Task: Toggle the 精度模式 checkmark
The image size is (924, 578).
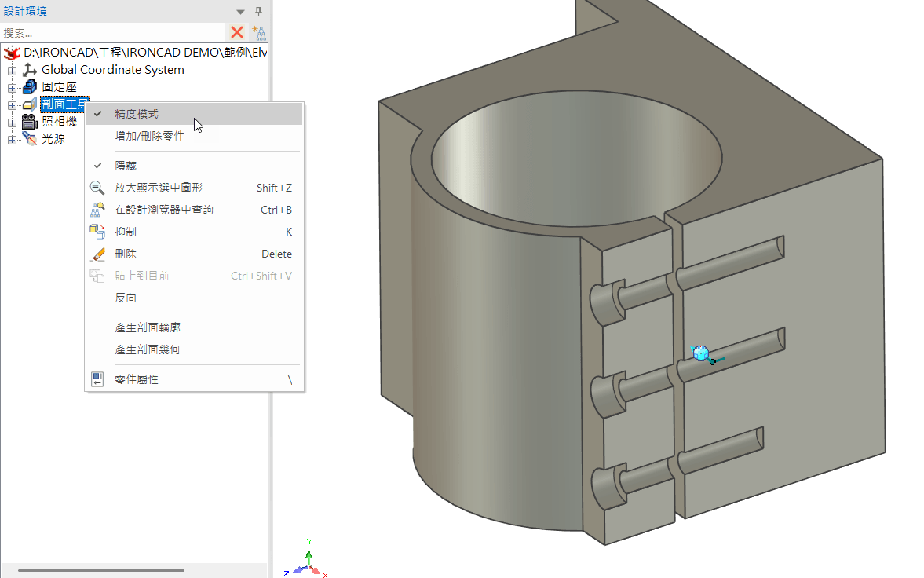Action: pyautogui.click(x=97, y=113)
